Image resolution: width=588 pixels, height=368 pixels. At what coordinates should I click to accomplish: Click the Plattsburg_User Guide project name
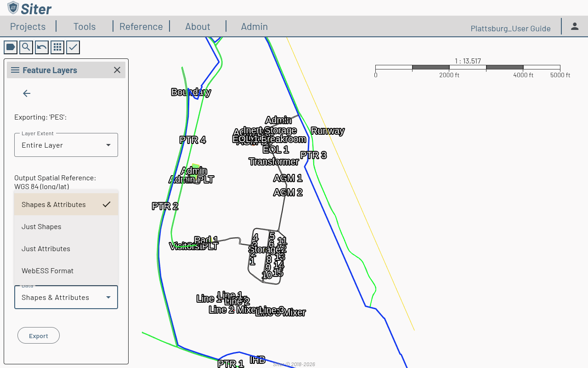tap(510, 29)
